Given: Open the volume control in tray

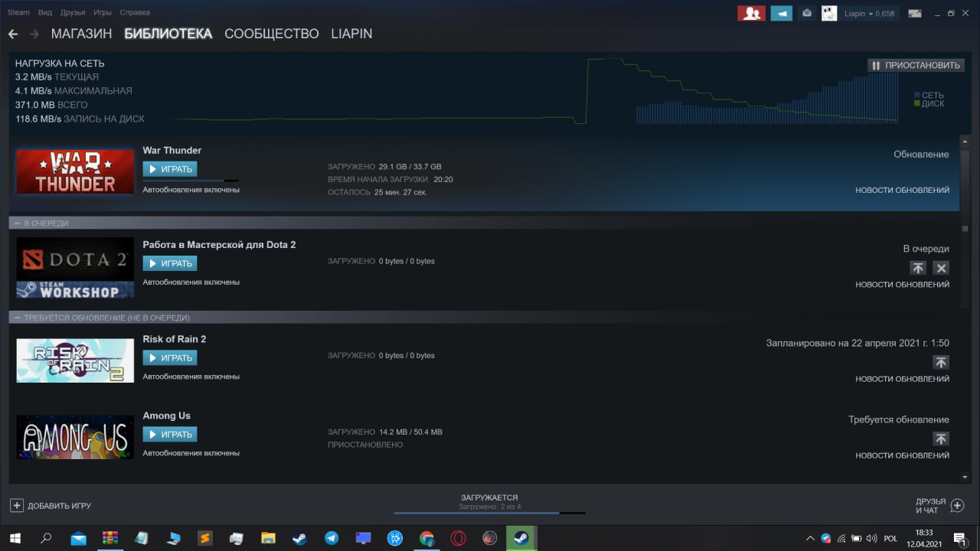Looking at the screenshot, I should [871, 538].
